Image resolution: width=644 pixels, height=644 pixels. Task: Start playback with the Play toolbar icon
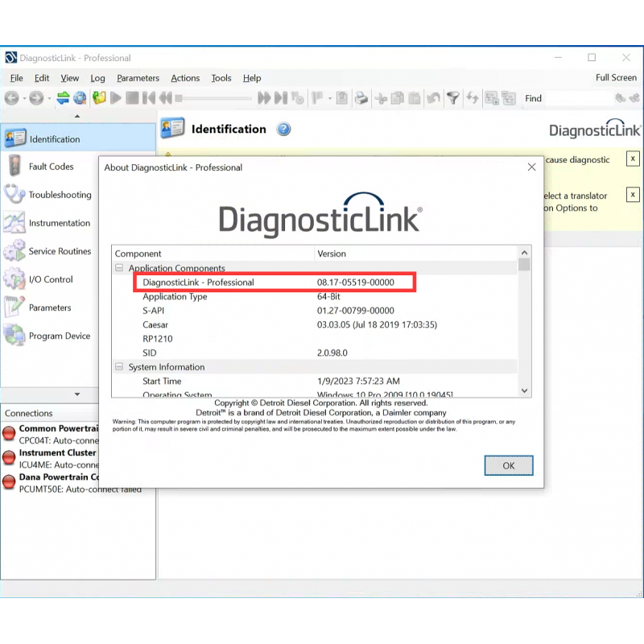pyautogui.click(x=115, y=97)
